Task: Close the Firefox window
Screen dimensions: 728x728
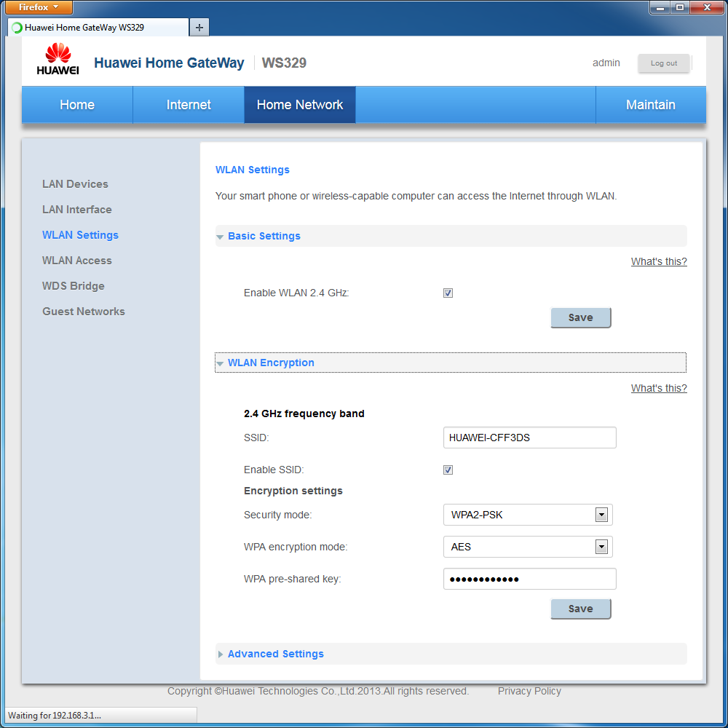Action: pyautogui.click(x=707, y=7)
